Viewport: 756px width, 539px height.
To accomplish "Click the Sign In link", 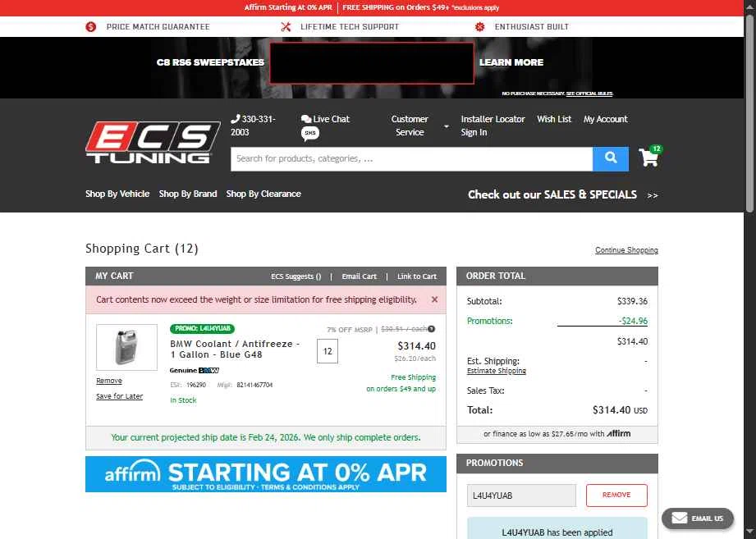I will 474,132.
